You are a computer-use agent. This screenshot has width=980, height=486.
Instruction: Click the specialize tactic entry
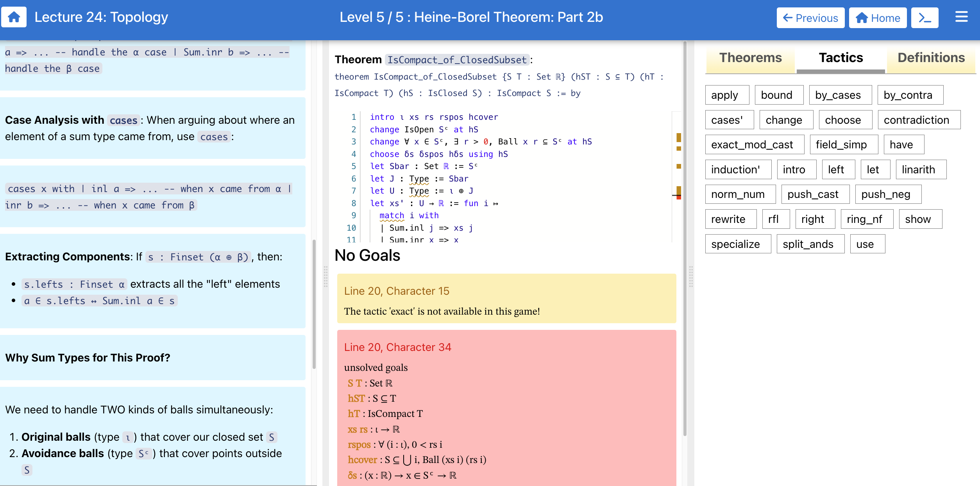coord(738,244)
